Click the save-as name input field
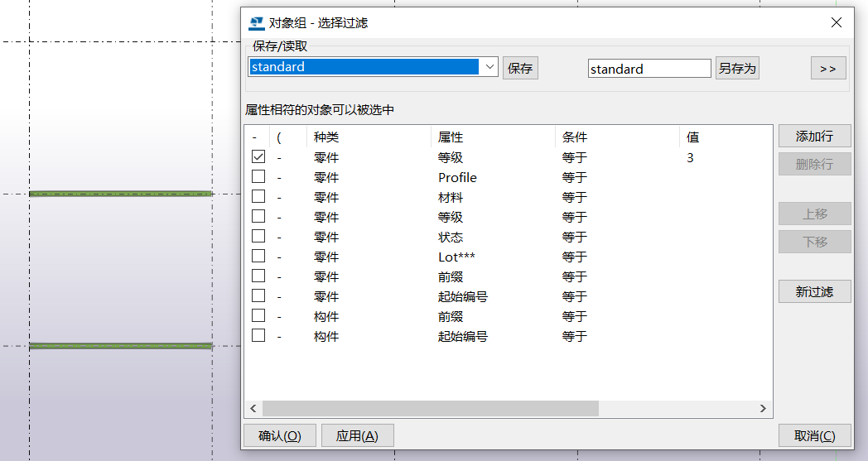The height and width of the screenshot is (461, 868). pos(649,69)
